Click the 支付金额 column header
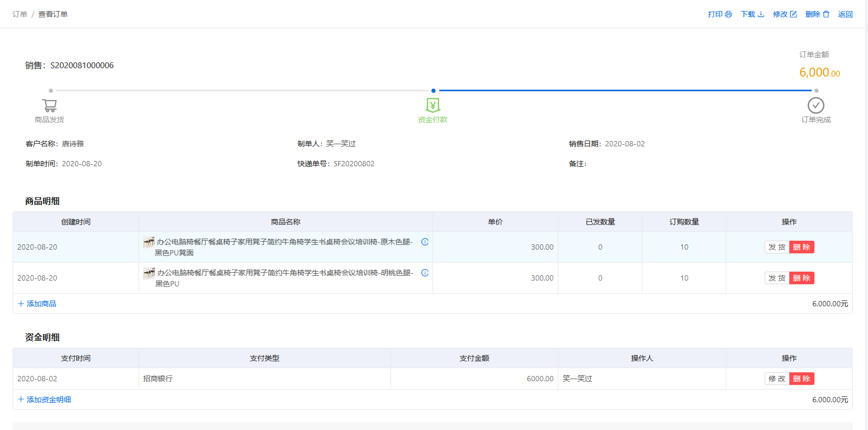 pyautogui.click(x=474, y=358)
